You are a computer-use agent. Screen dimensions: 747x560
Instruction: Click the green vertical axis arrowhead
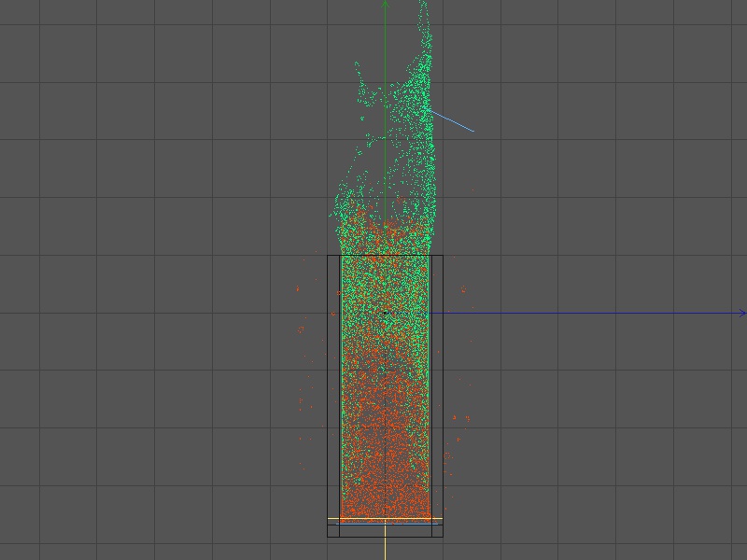pyautogui.click(x=385, y=4)
